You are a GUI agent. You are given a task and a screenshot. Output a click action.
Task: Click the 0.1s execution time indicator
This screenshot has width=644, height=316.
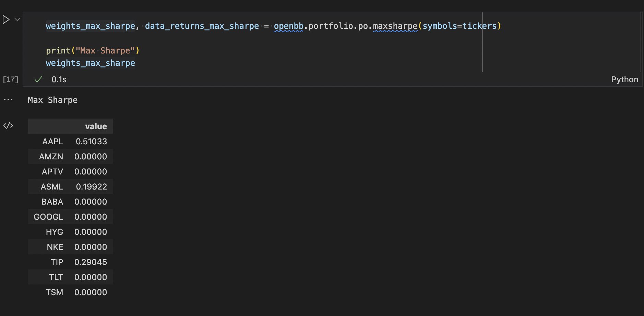click(59, 79)
